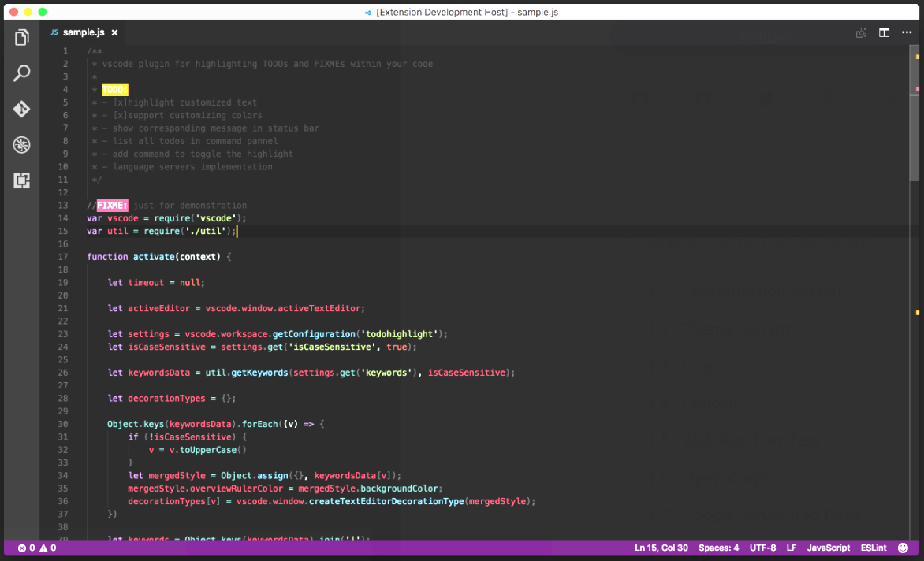The image size is (924, 561).
Task: Click the file preview magnifier icon
Action: (x=862, y=33)
